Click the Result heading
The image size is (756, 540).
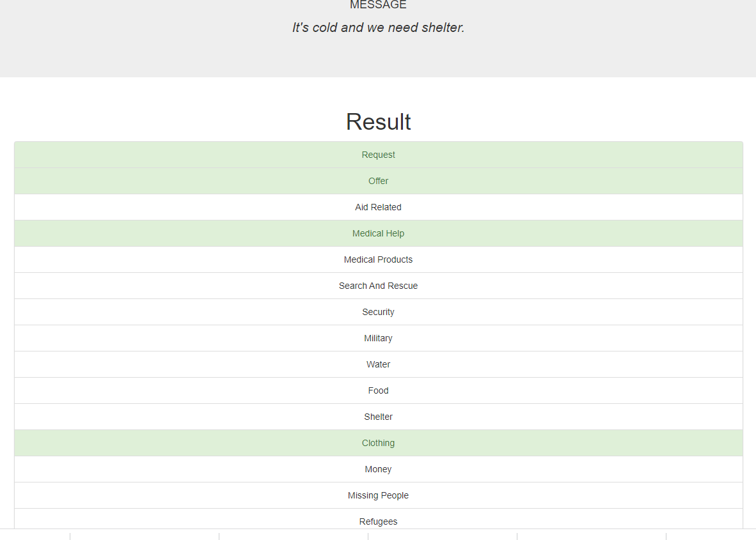pyautogui.click(x=379, y=121)
